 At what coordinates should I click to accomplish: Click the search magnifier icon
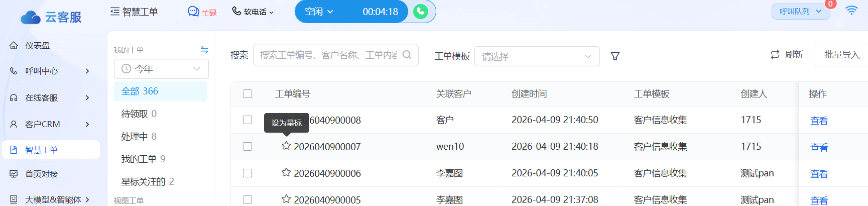(407, 55)
